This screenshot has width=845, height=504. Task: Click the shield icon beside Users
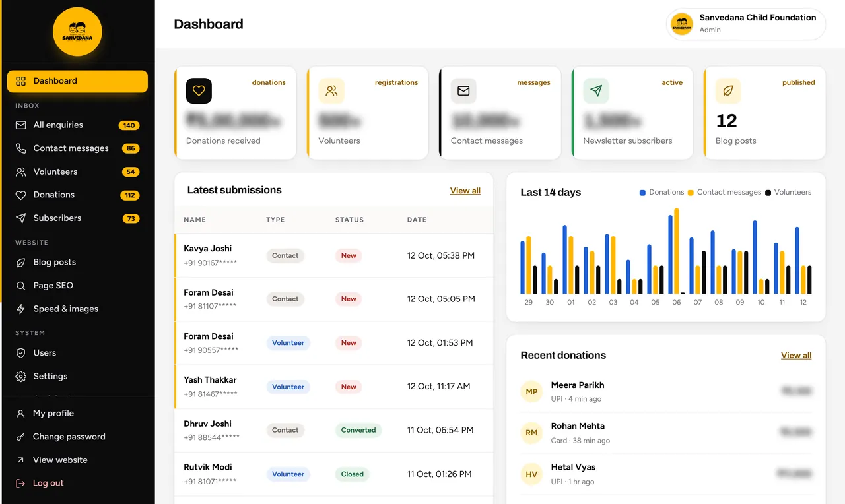coord(20,353)
